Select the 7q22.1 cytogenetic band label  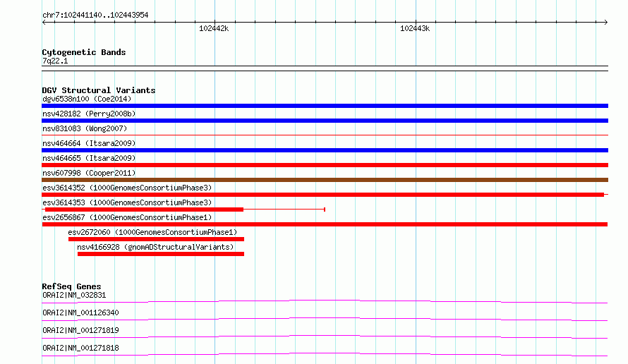[x=55, y=61]
